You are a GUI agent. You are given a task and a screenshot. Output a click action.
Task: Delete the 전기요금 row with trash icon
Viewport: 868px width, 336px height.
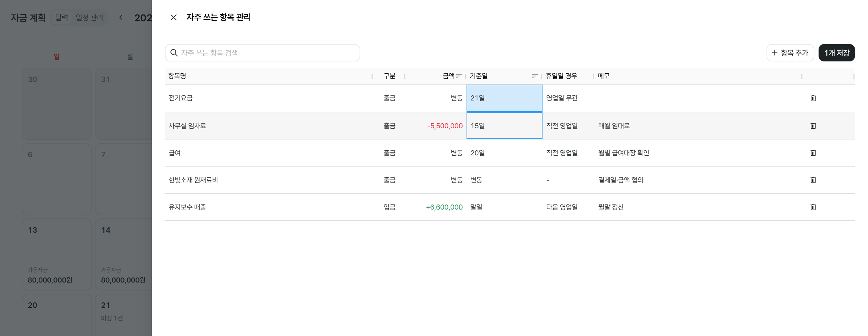pos(813,98)
